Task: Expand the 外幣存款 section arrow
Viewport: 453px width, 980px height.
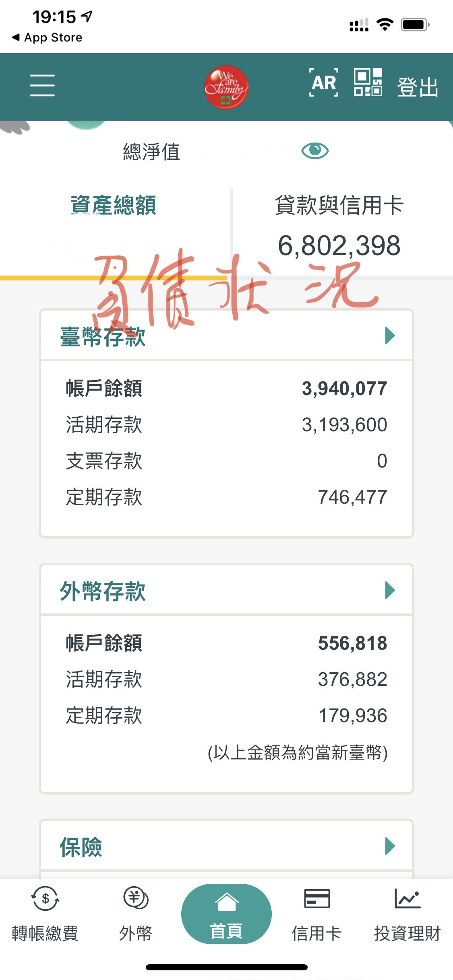Action: tap(389, 590)
